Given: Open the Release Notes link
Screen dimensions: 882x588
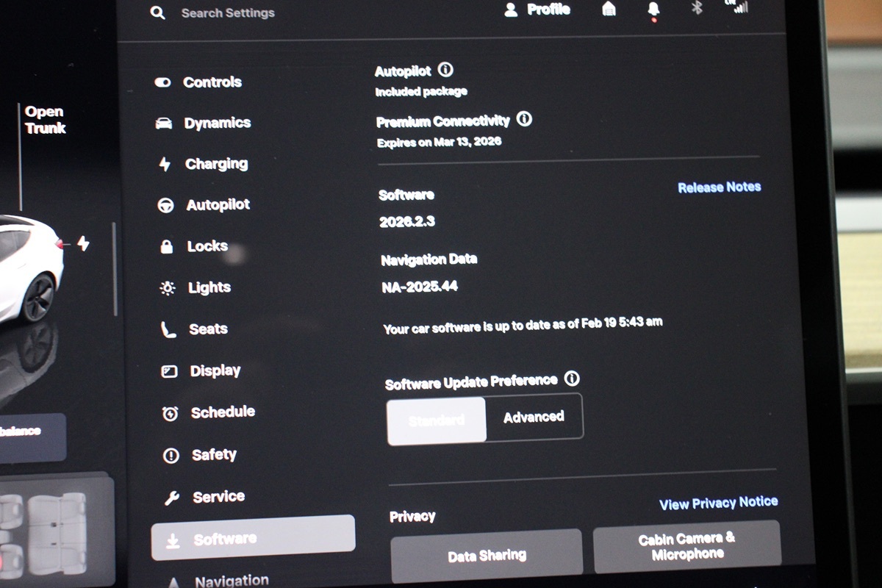Looking at the screenshot, I should pos(719,187).
